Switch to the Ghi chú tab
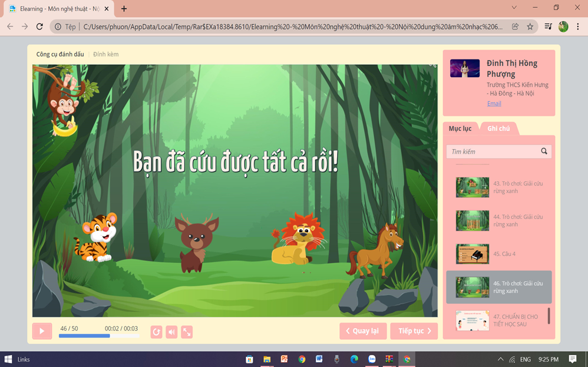Screen dimensions: 588x367 click(x=498, y=128)
